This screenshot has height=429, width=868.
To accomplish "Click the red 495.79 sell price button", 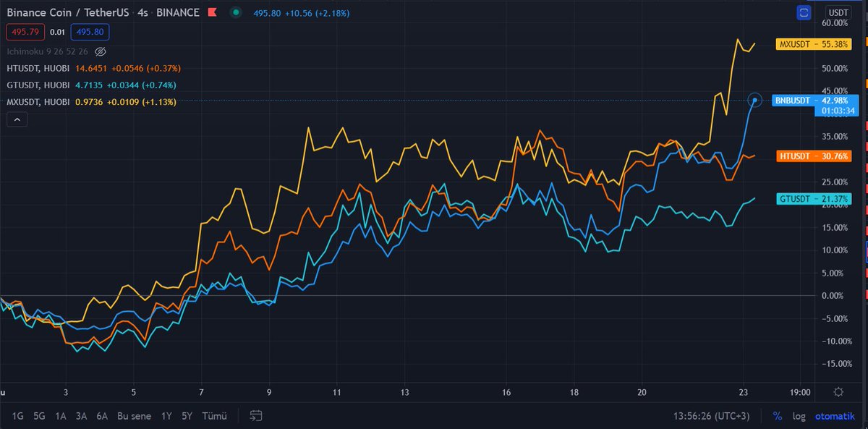I will [x=25, y=32].
